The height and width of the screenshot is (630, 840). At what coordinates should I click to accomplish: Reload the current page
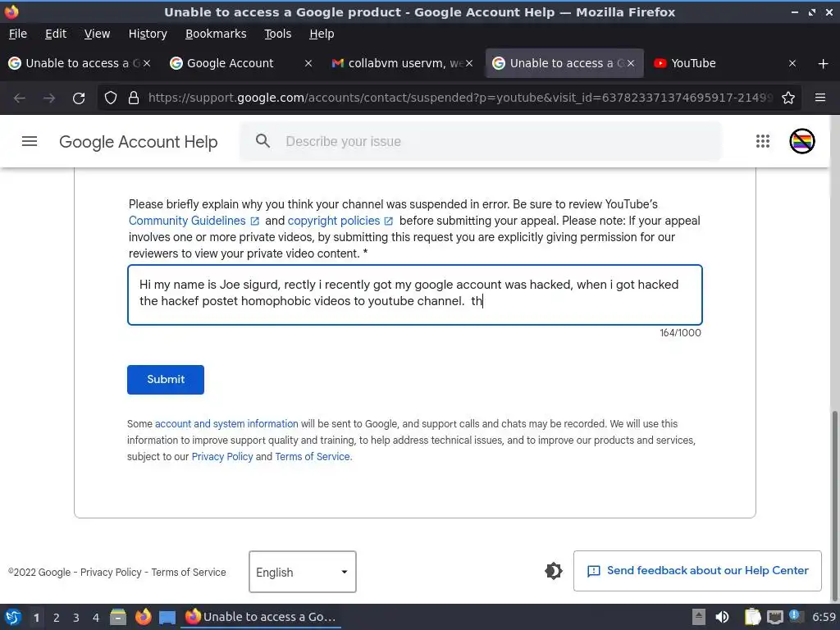[x=79, y=98]
